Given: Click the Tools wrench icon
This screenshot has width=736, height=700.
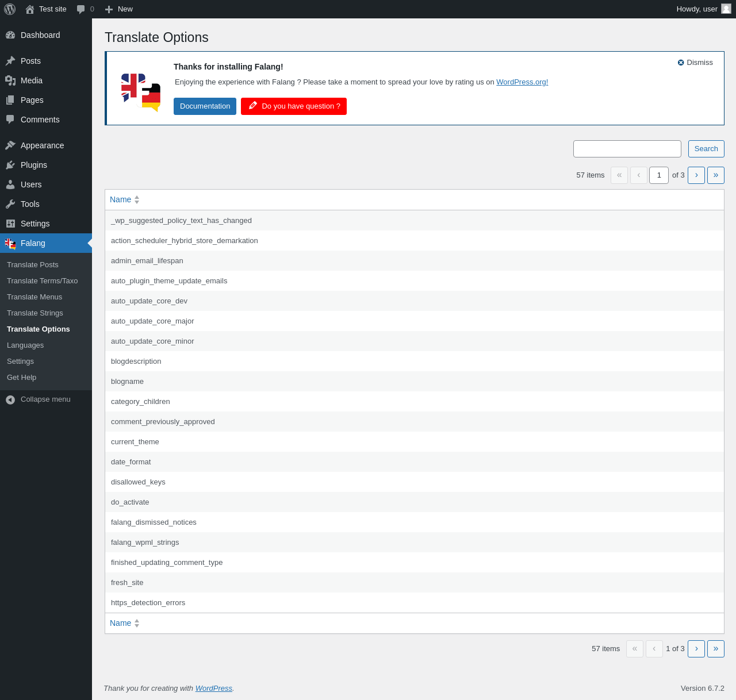Looking at the screenshot, I should (10, 204).
